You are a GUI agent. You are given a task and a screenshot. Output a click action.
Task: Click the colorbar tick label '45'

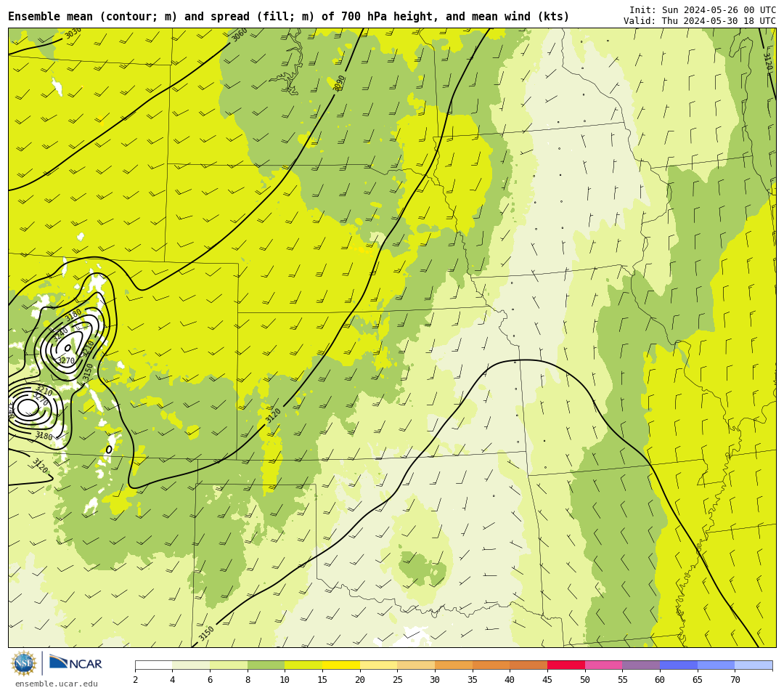point(547,679)
